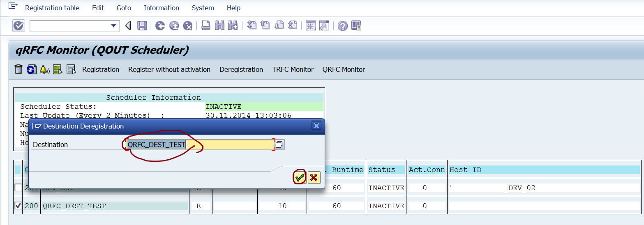The height and width of the screenshot is (225, 644).
Task: Open the QRFC Monitor
Action: 344,69
